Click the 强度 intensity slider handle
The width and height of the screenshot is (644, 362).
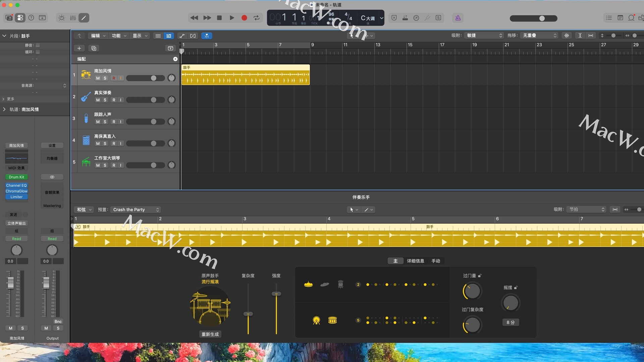click(x=276, y=294)
